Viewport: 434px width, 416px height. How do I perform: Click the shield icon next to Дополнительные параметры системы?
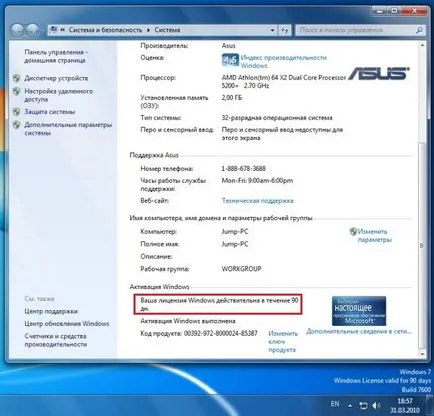(x=16, y=125)
